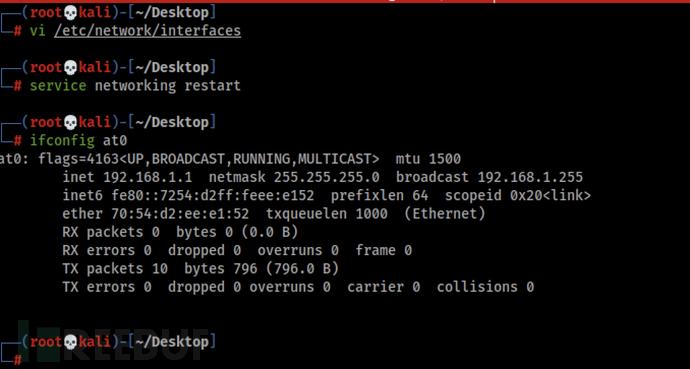The image size is (690, 369).
Task: Click the scopeid 0x20<link> text
Action: [x=518, y=195]
